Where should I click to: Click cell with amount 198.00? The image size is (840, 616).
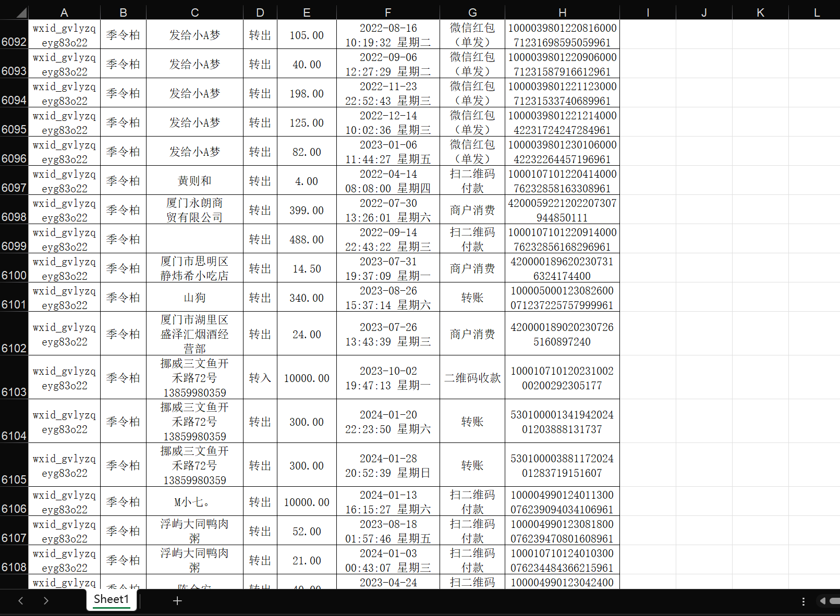tap(307, 94)
